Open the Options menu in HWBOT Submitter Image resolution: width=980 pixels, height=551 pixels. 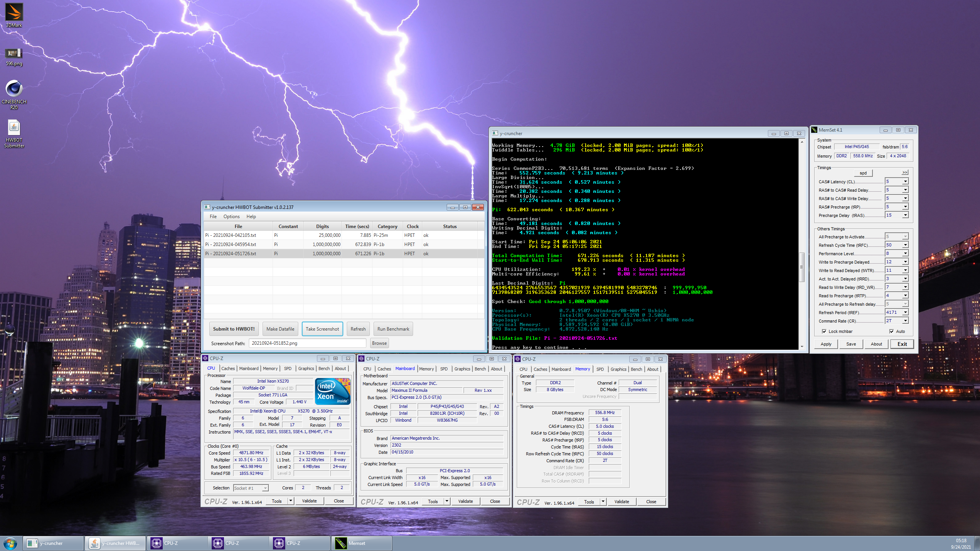coord(232,217)
